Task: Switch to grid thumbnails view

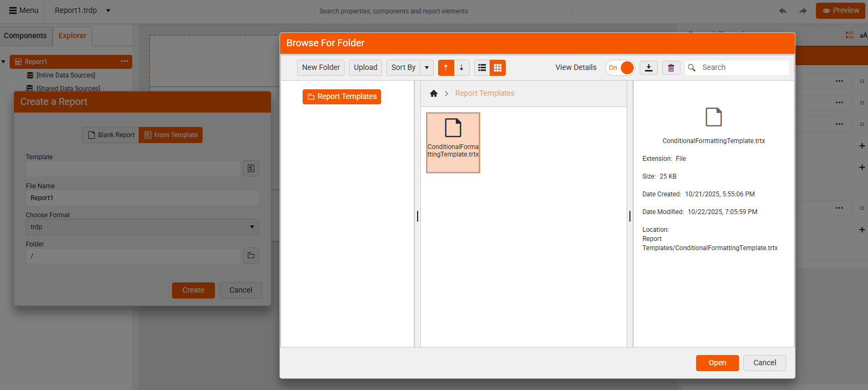Action: tap(498, 68)
